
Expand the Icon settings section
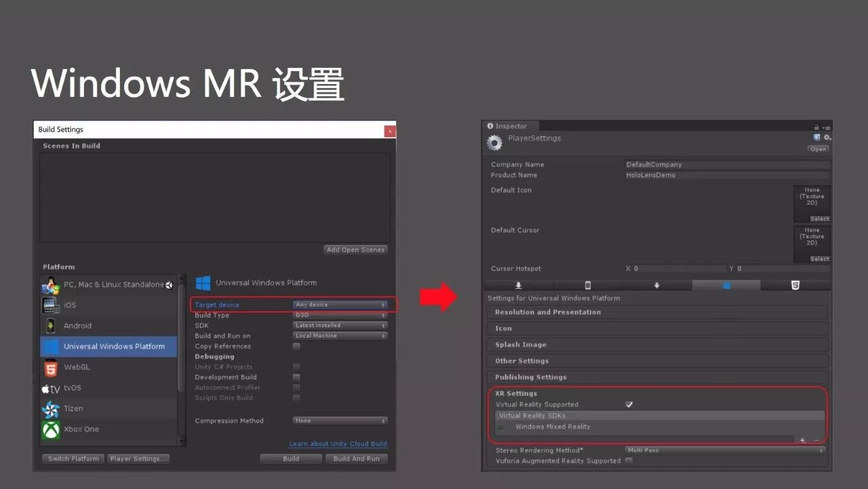point(657,329)
